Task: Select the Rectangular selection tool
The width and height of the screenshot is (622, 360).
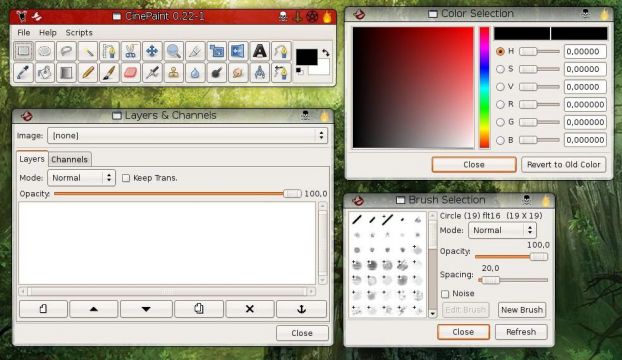Action: (23, 51)
